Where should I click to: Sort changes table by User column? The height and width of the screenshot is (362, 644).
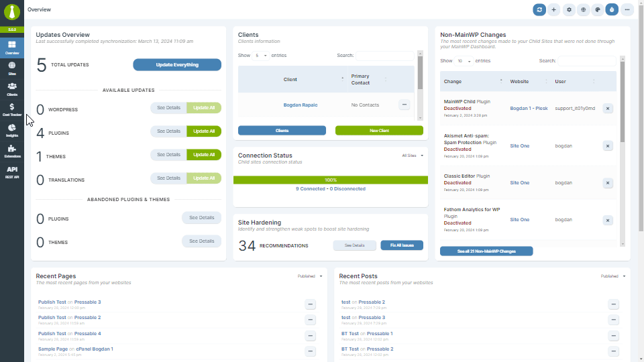coord(574,81)
